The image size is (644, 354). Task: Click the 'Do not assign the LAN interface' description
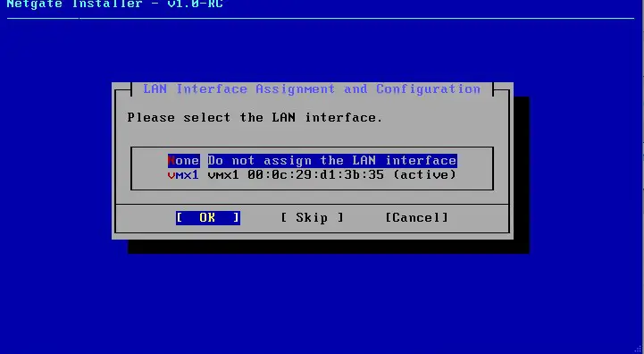point(332,160)
